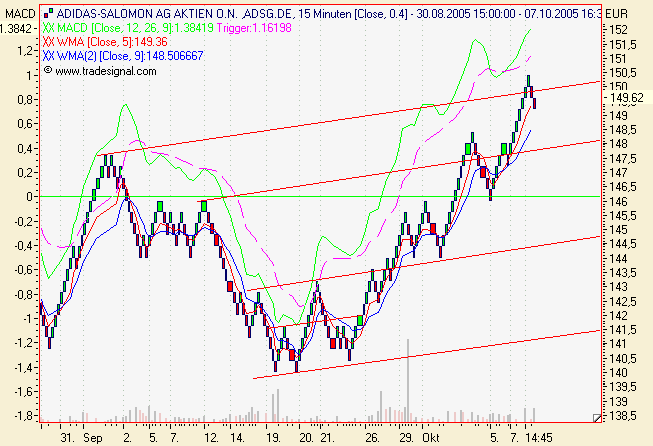Click the '1.3842' value label on the MACD axis
653x446 pixels.
[x=16, y=29]
